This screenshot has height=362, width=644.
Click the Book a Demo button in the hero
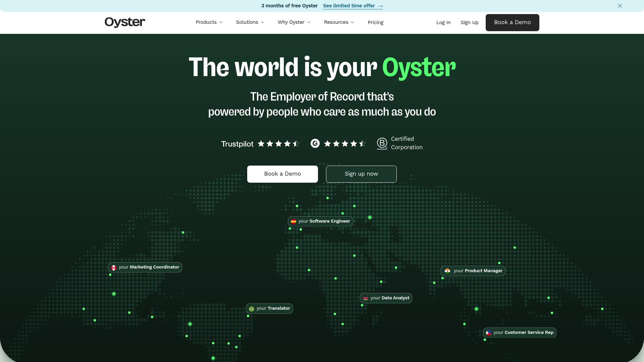(x=282, y=174)
